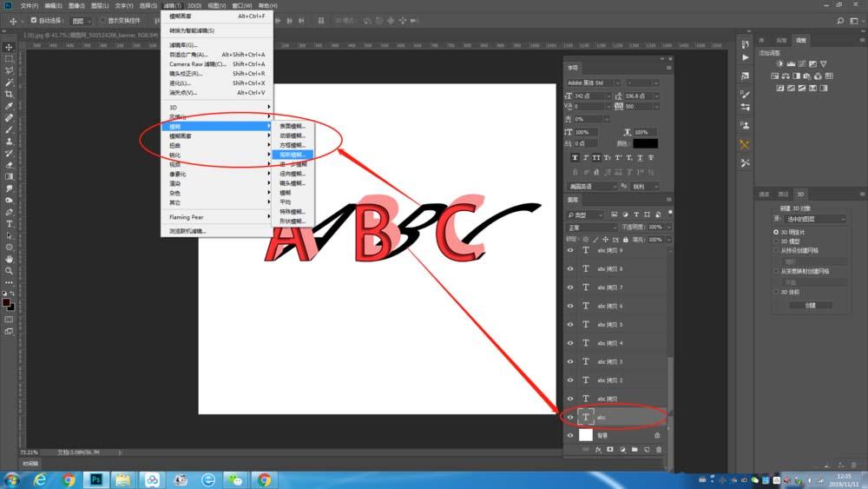
Task: Click the 创建 button in 3D panel
Action: pyautogui.click(x=811, y=306)
